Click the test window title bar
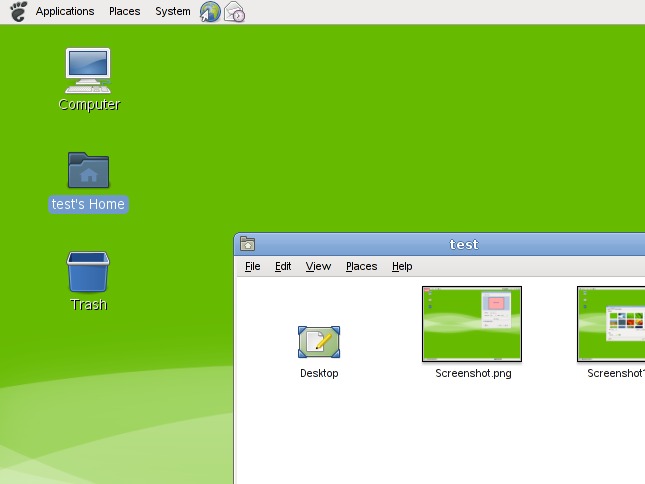 click(439, 244)
